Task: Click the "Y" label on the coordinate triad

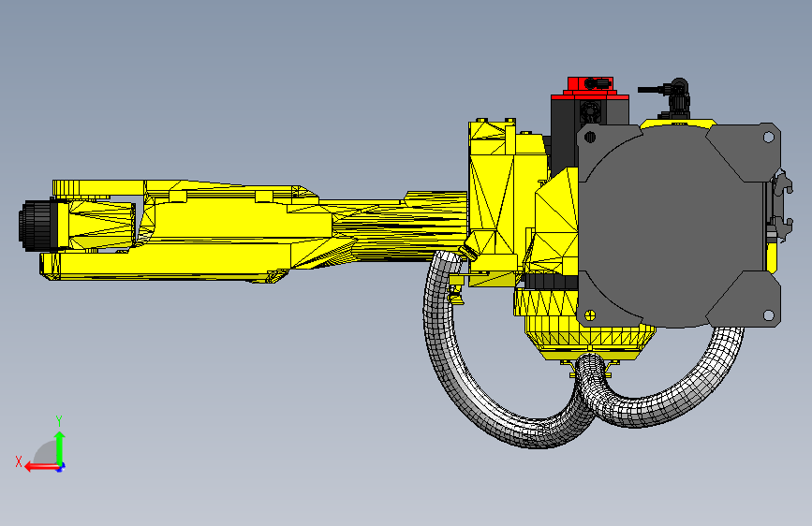Action: [59, 421]
